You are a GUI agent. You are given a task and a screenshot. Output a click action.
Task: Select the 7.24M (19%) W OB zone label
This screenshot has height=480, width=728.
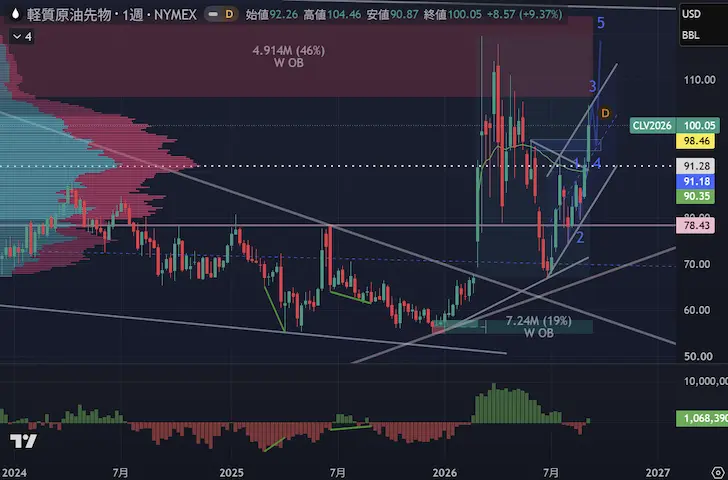click(x=539, y=327)
